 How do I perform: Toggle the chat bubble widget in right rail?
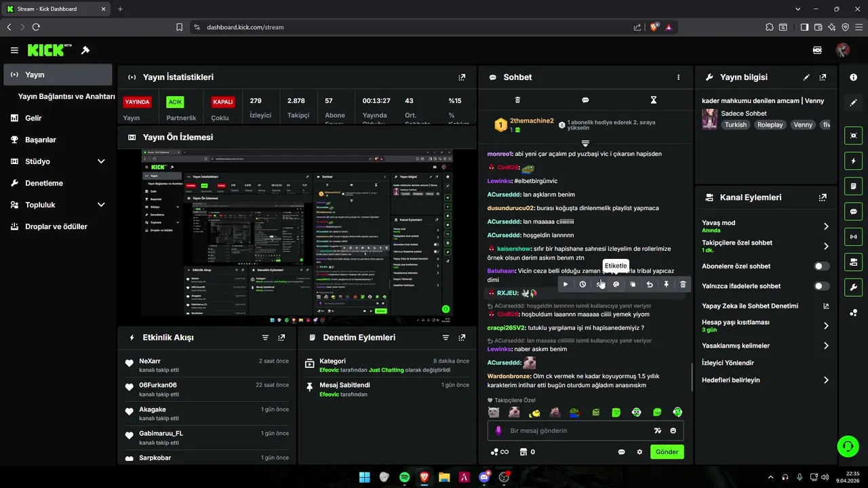pyautogui.click(x=853, y=211)
